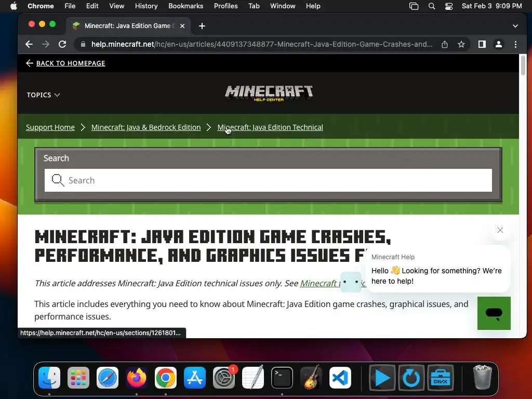Open the Window menu
This screenshot has width=532, height=399.
(x=283, y=6)
